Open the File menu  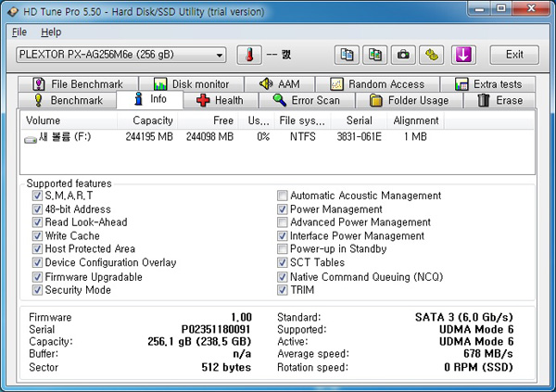(19, 32)
